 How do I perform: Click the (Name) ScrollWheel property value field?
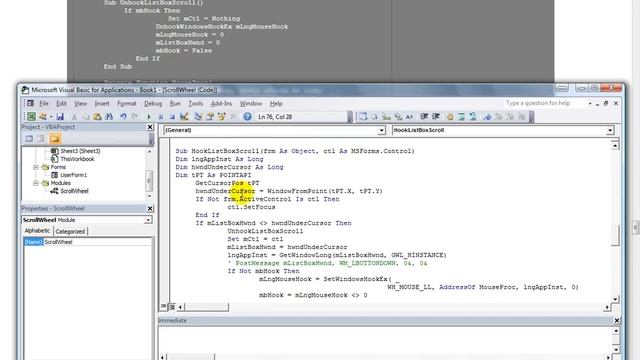click(x=97, y=242)
